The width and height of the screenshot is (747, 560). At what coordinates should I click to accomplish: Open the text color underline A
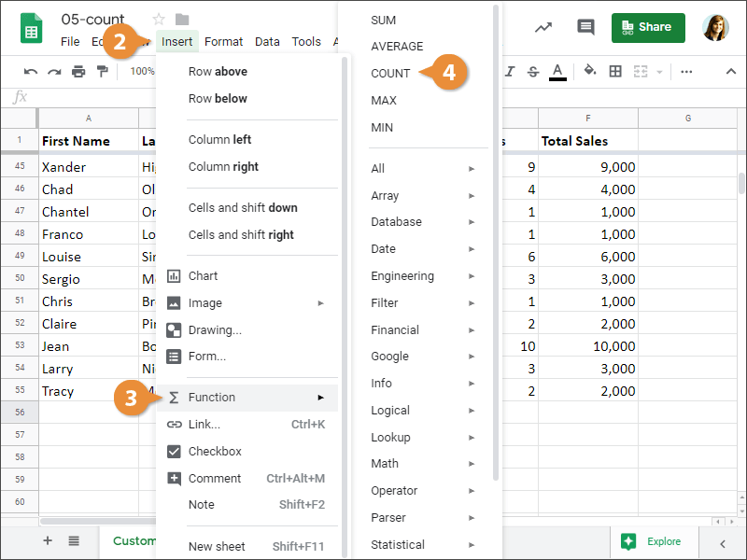pos(557,72)
